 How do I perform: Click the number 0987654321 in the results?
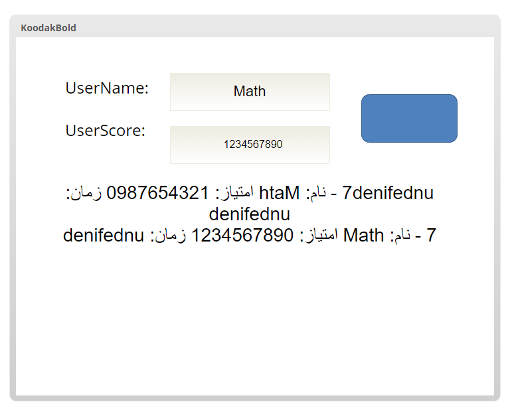(x=158, y=193)
